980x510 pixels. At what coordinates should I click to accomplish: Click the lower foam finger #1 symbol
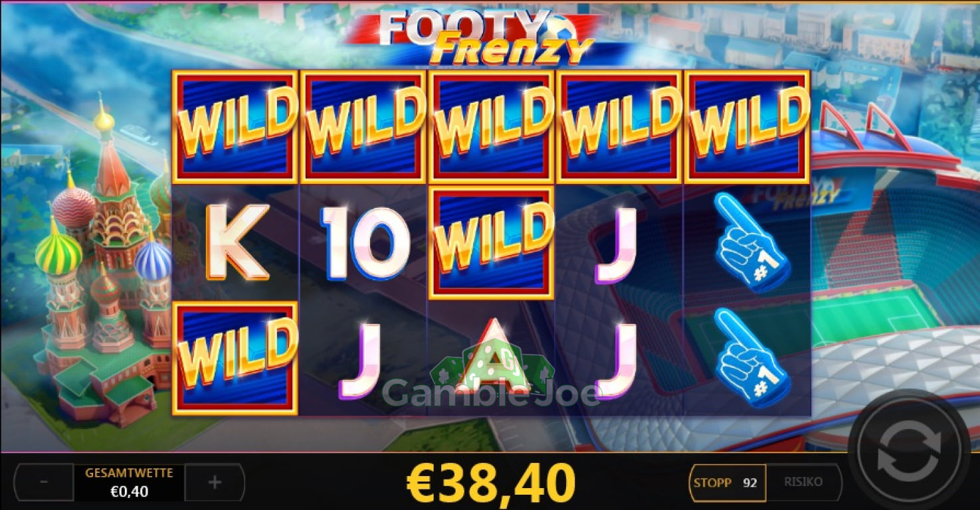pyautogui.click(x=750, y=357)
